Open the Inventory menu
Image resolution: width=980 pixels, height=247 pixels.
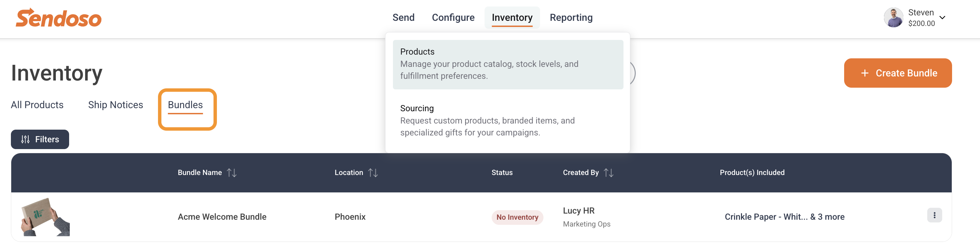point(512,17)
